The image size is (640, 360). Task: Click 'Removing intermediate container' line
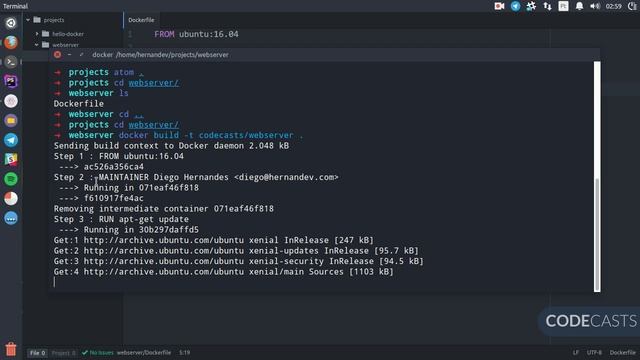(x=164, y=209)
